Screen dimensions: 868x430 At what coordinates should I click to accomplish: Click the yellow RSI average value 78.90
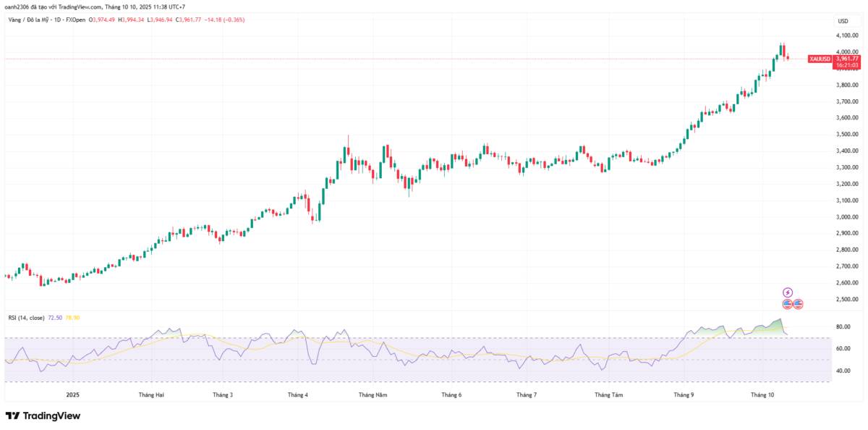point(72,318)
